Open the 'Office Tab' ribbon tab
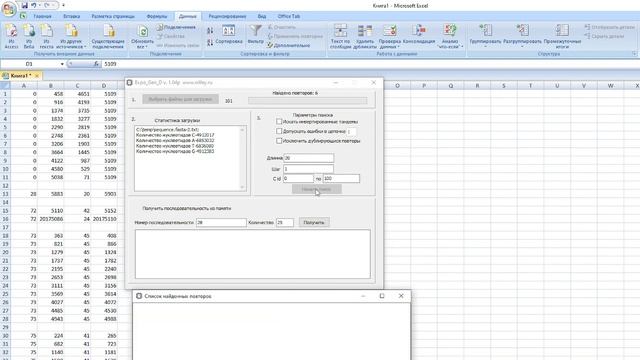Image resolution: width=640 pixels, height=360 pixels. (289, 16)
